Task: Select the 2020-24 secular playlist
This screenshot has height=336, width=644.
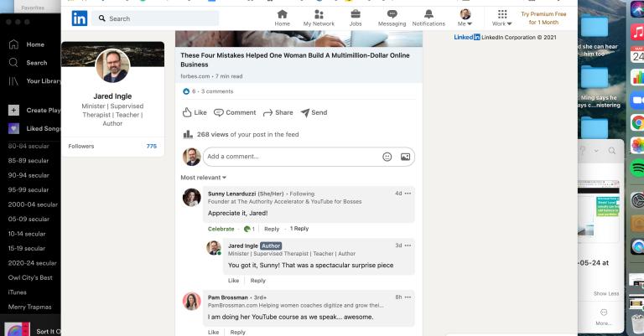Action: 32,263
